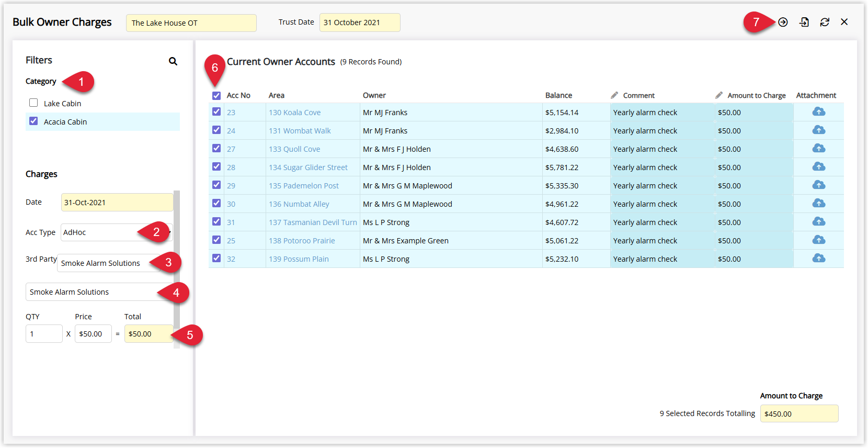868x448 pixels.
Task: Open account number 25 link
Action: tap(231, 241)
